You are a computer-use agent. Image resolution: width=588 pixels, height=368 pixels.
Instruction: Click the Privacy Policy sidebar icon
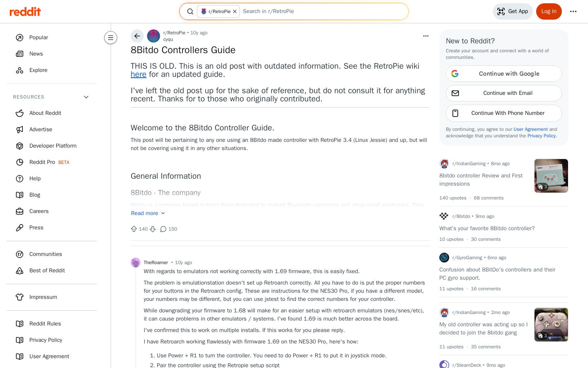point(20,340)
